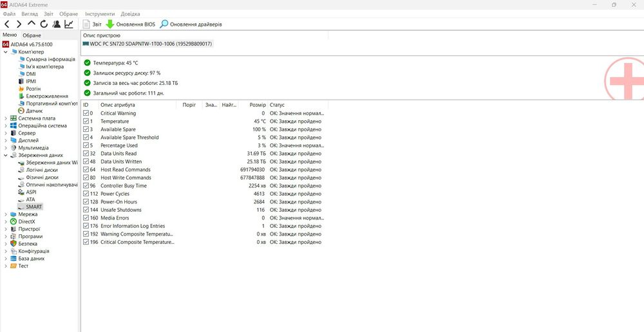Viewport: 644px width, 332px height.
Task: Open the Електроживлення power item
Action: 43,96
